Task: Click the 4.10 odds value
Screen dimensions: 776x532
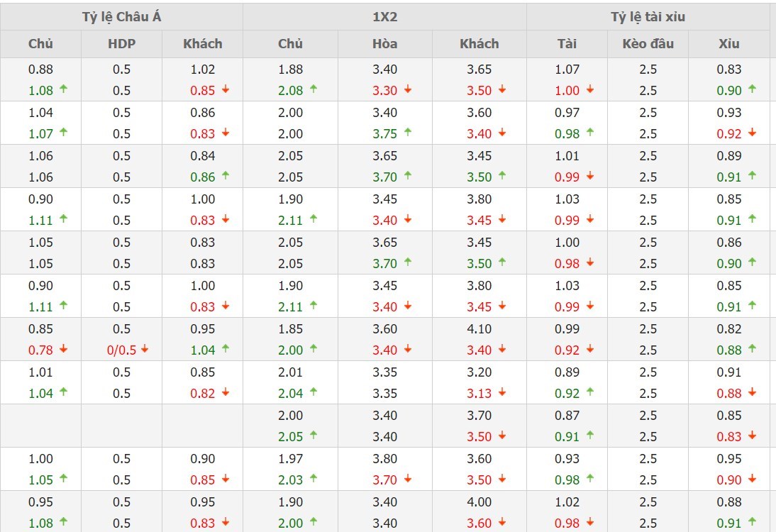Action: point(479,328)
